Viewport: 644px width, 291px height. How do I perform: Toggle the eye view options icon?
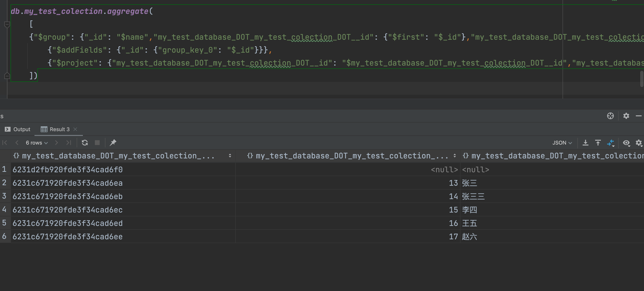[626, 143]
